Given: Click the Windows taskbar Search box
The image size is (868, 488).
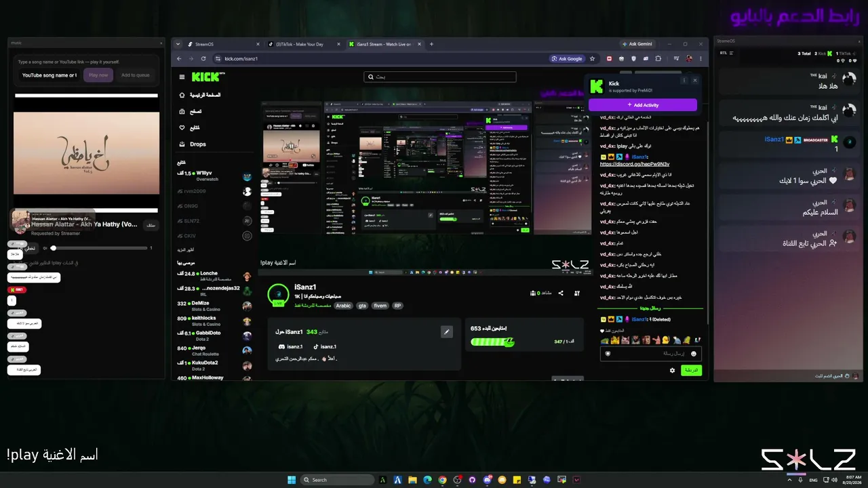Looking at the screenshot, I should (x=337, y=480).
